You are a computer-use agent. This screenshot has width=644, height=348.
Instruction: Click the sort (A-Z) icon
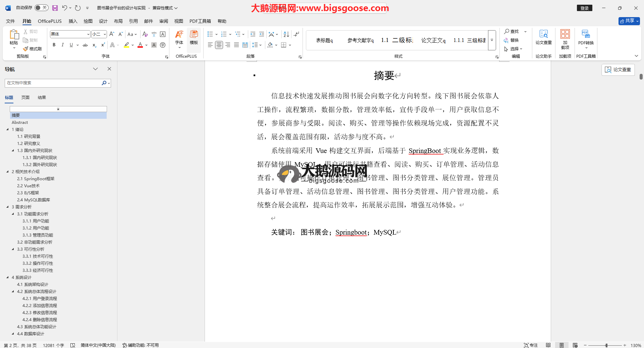click(x=286, y=34)
